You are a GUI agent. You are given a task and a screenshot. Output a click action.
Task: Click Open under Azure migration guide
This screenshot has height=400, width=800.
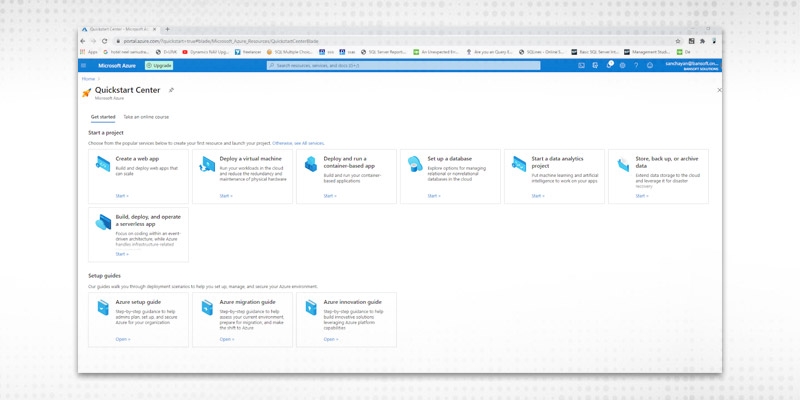227,339
